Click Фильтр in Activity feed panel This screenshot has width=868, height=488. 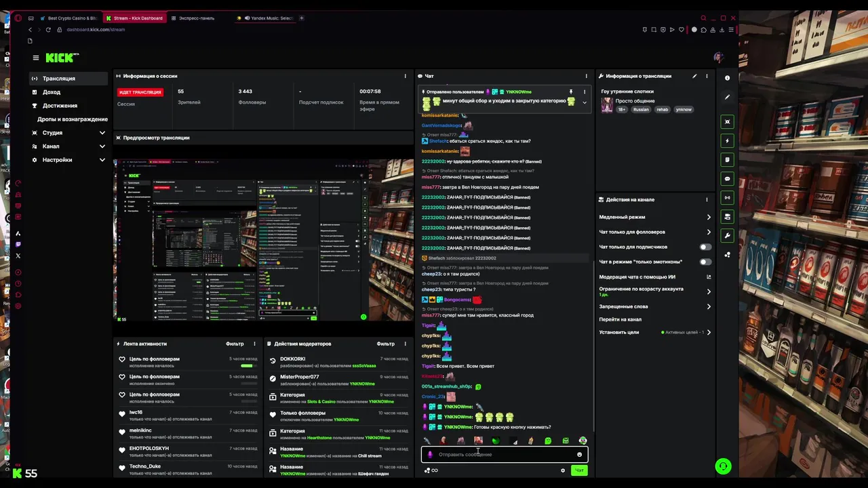(235, 344)
